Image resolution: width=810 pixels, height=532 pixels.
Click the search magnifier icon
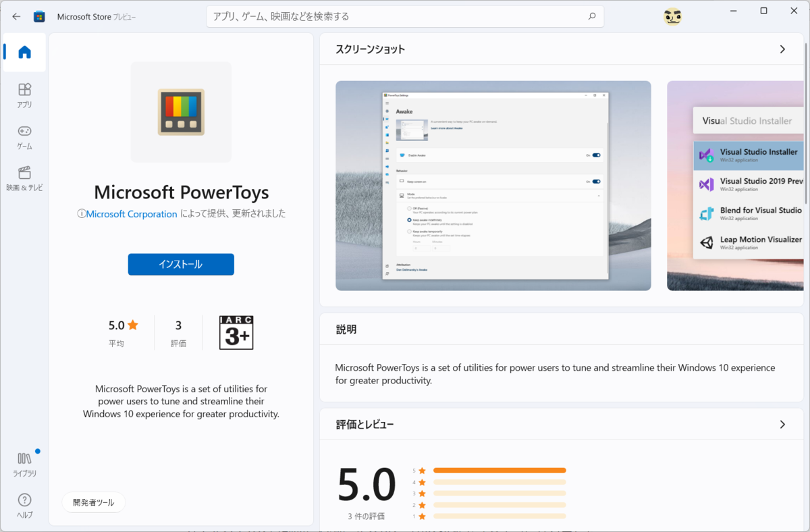coord(592,16)
